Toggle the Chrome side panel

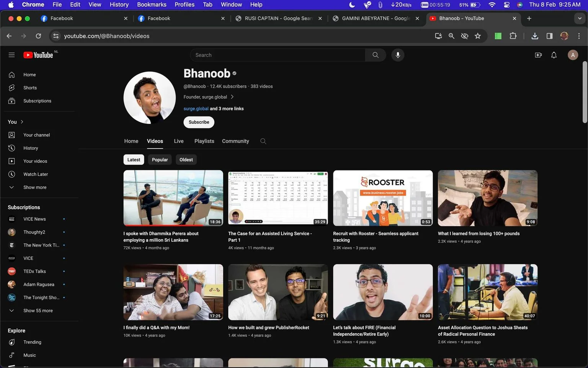pos(549,36)
